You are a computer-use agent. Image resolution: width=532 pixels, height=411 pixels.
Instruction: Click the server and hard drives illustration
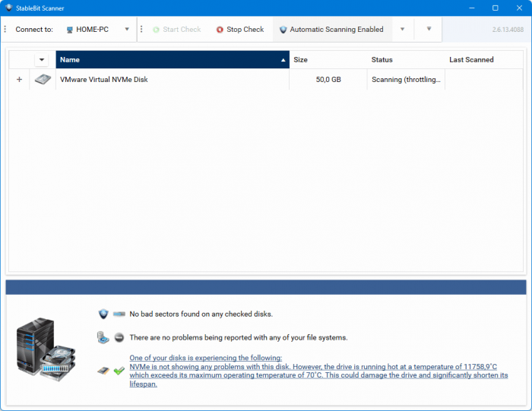tap(46, 349)
